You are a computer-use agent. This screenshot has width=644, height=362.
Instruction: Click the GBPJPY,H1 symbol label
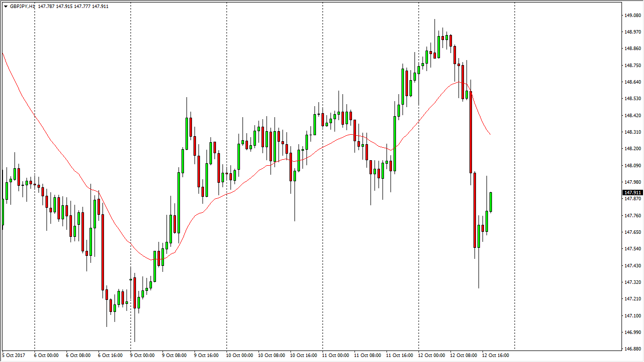[x=22, y=6]
